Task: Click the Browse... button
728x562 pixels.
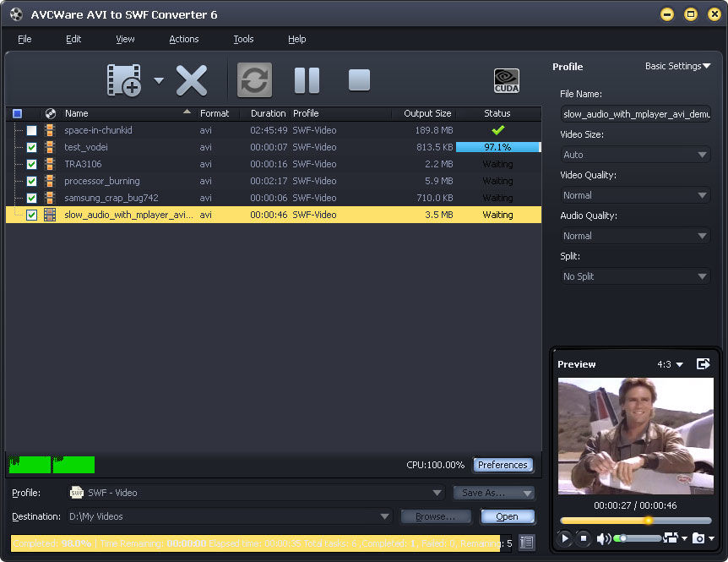Action: coord(436,516)
